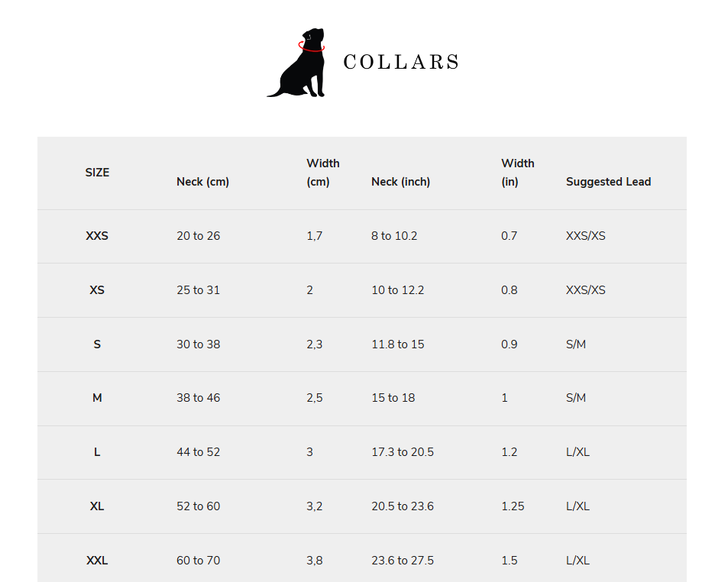This screenshot has width=728, height=582.
Task: Select the Width (cm) column header
Action: pyautogui.click(x=323, y=173)
